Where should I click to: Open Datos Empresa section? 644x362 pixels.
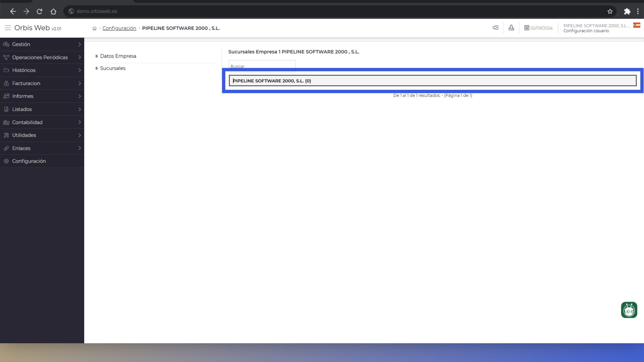click(118, 56)
